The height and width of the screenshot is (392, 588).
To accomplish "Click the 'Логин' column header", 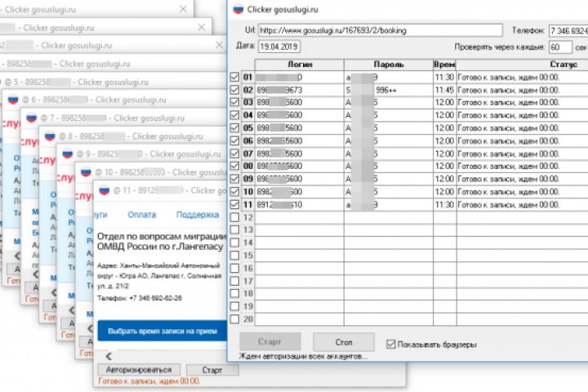I will 299,65.
